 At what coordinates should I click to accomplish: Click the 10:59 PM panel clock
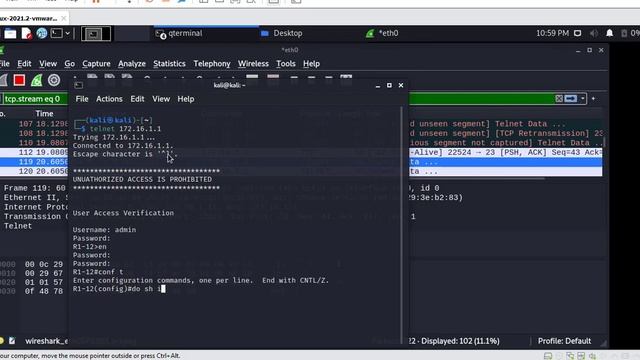click(x=552, y=33)
